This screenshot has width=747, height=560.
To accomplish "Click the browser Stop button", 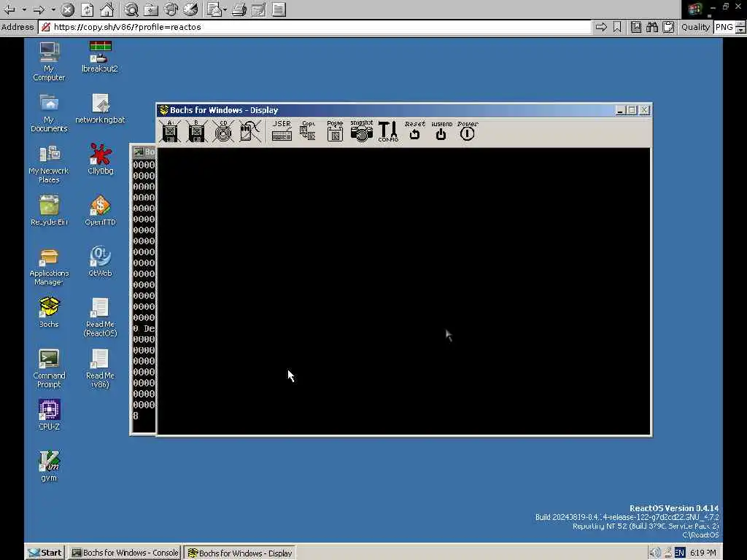I will tap(68, 9).
